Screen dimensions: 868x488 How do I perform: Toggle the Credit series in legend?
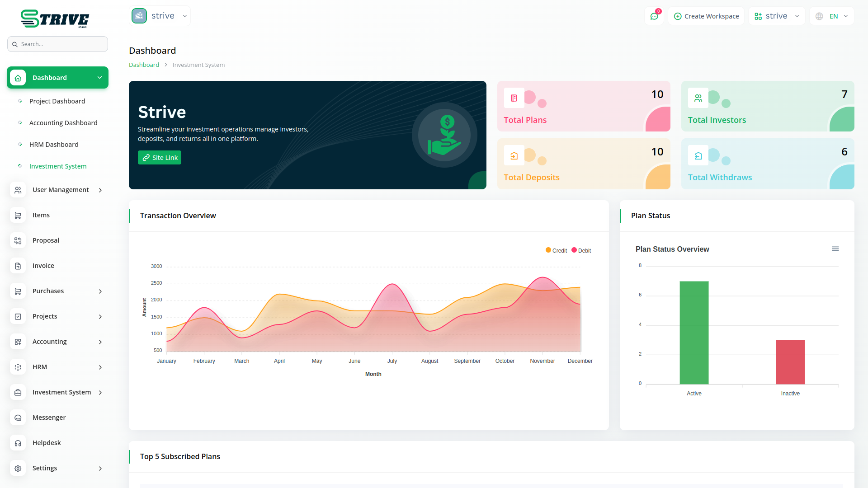(557, 250)
